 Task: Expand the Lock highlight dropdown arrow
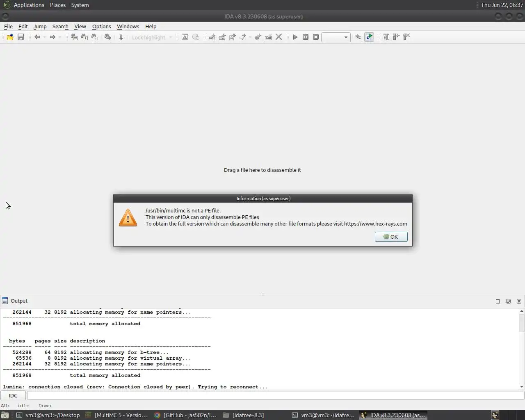click(x=171, y=37)
